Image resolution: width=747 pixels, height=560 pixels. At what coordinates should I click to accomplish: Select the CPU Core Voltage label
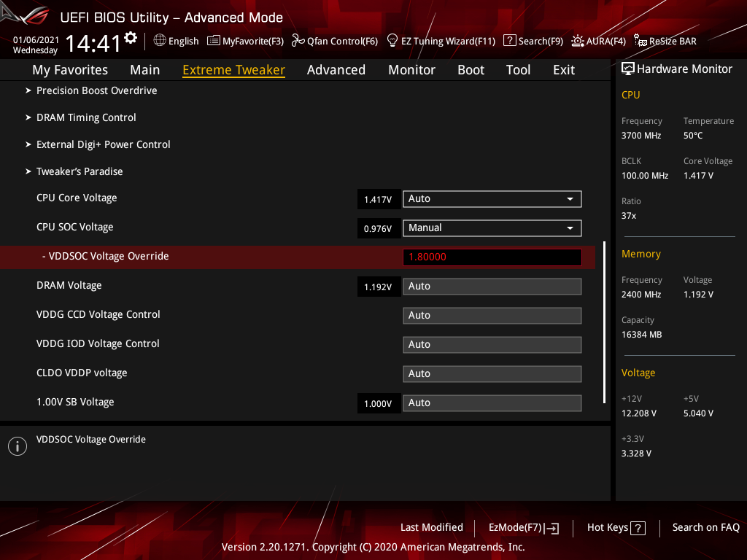(x=77, y=198)
